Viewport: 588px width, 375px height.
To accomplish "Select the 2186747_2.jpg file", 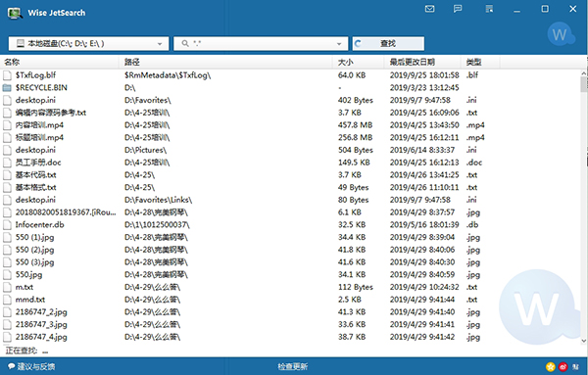I will click(290, 312).
